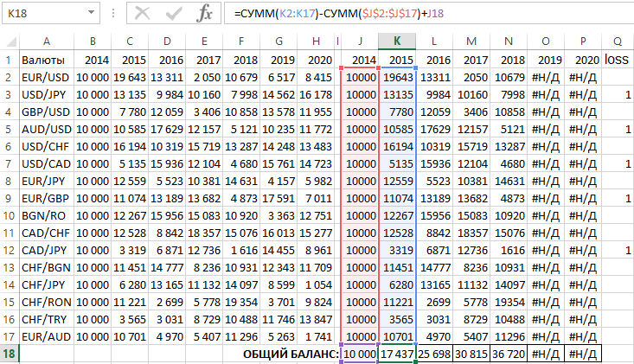Click the Cancel (X) formula entry icon

pyautogui.click(x=143, y=14)
